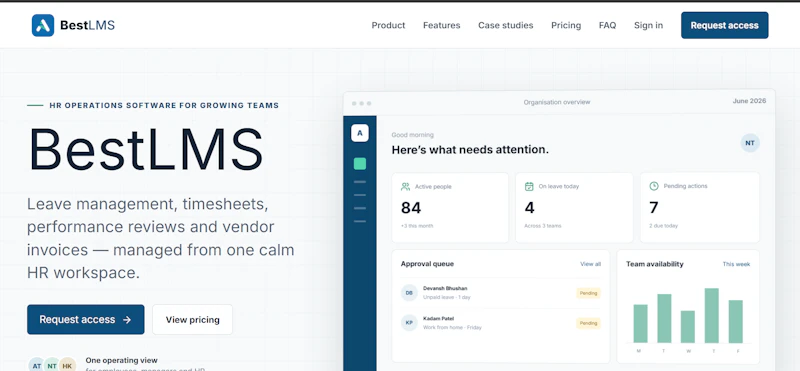Click the Active people icon
The width and height of the screenshot is (800, 371).
[406, 186]
